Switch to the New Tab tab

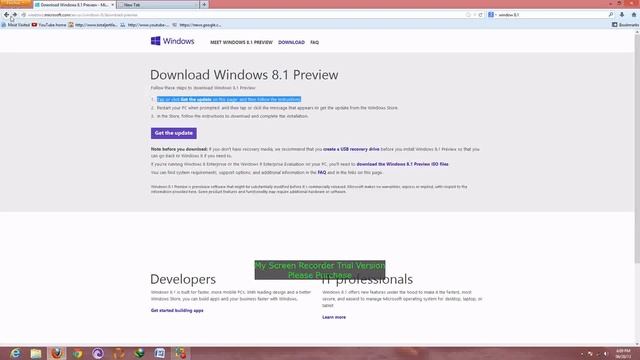(158, 4)
